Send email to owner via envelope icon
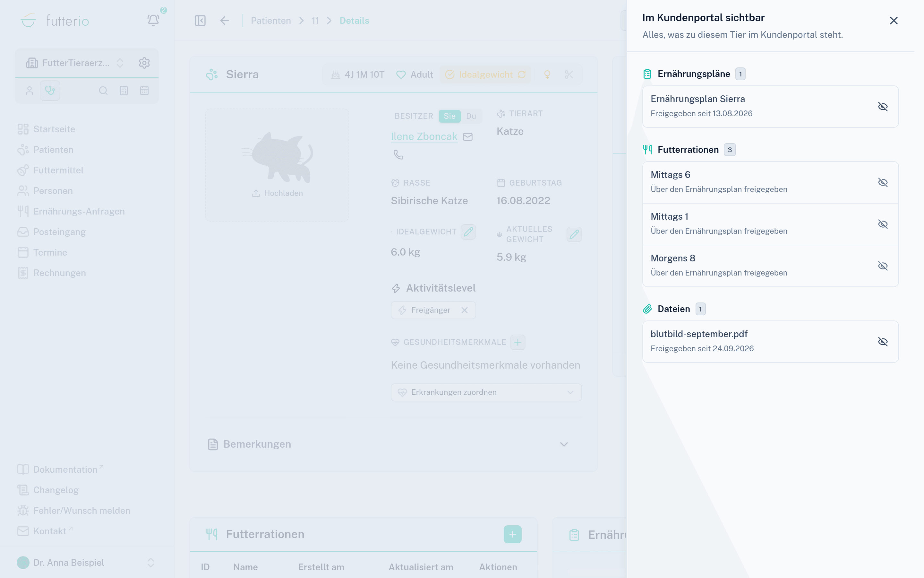The width and height of the screenshot is (924, 578). tap(468, 137)
